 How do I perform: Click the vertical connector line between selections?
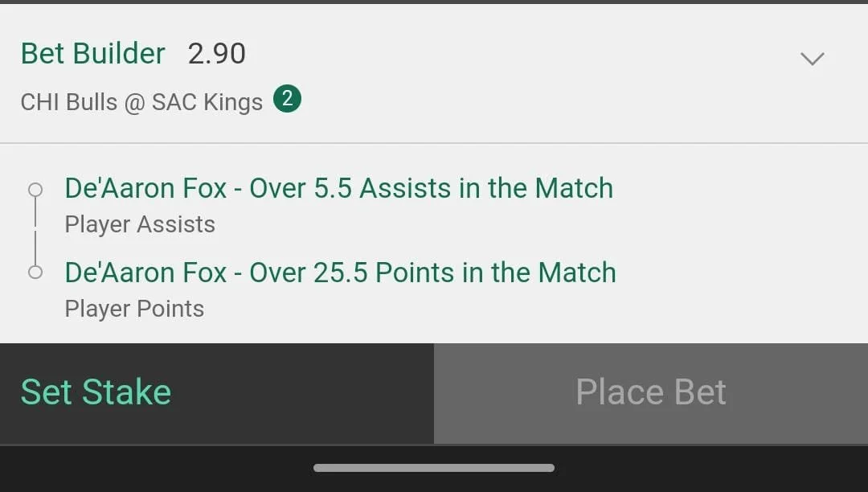click(x=35, y=232)
